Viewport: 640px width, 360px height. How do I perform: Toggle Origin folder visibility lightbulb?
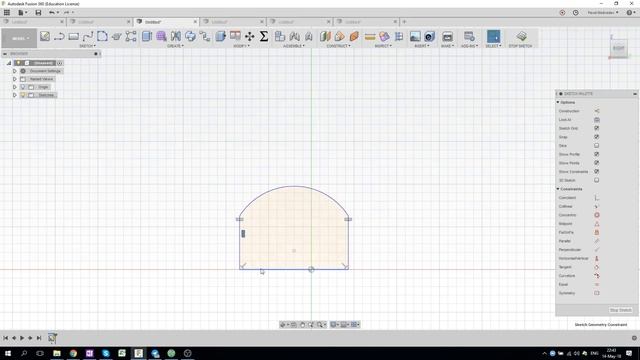(23, 87)
